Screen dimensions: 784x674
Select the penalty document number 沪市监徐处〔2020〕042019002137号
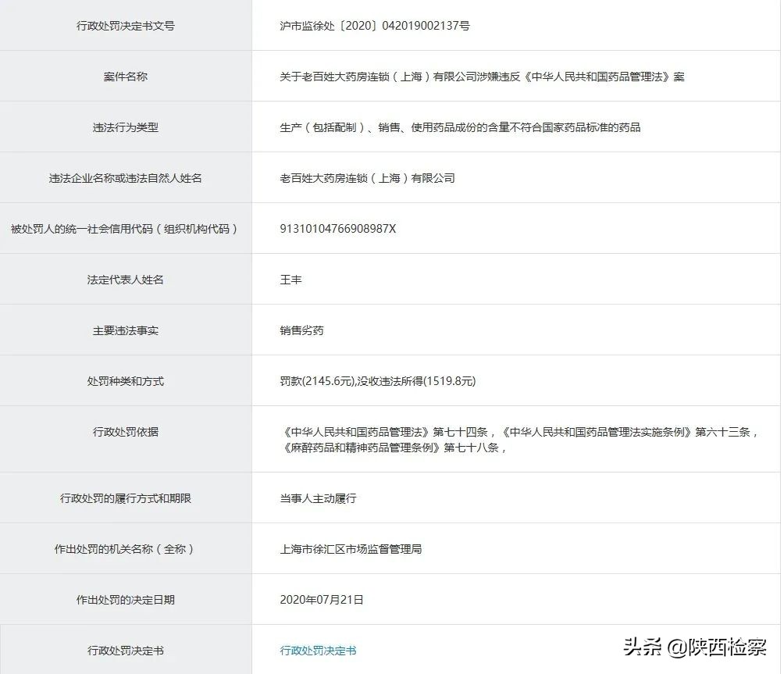374,26
